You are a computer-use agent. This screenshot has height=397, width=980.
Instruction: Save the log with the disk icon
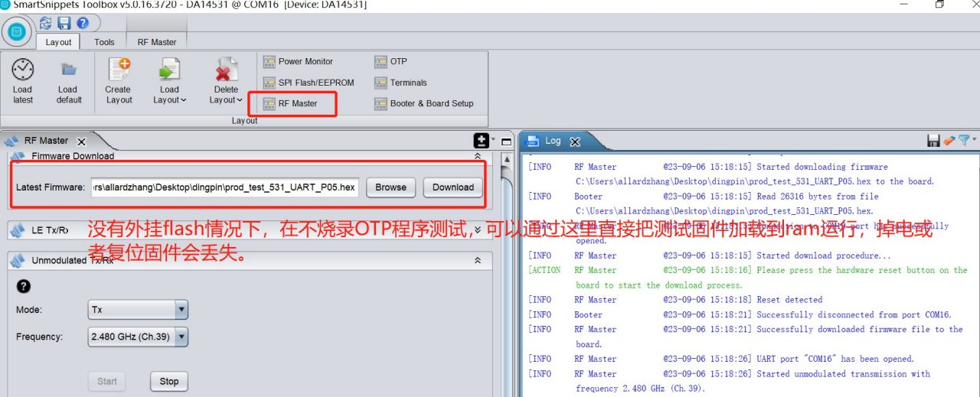click(x=933, y=141)
